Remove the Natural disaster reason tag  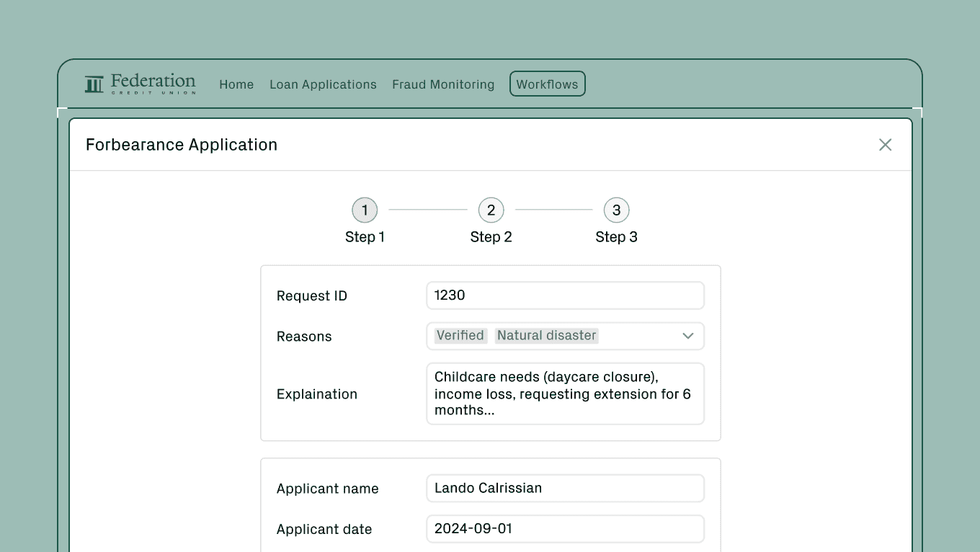coord(546,335)
